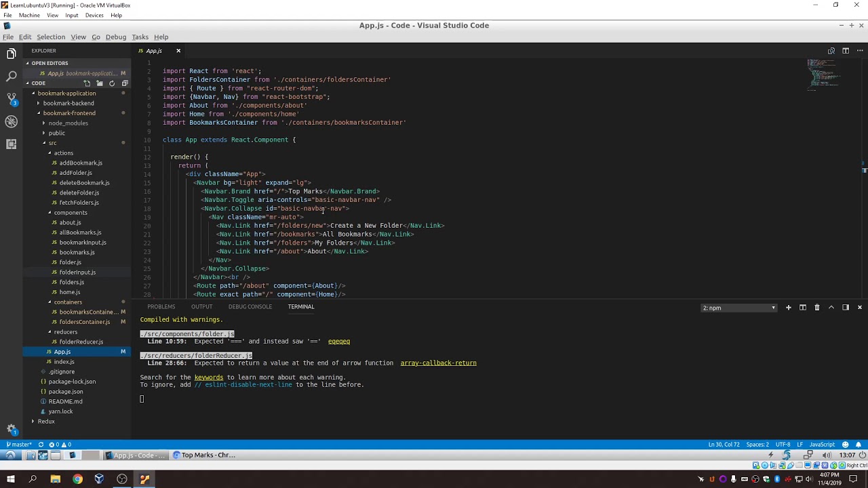The height and width of the screenshot is (488, 868).
Task: Expand the node_modules folder
Action: point(68,123)
